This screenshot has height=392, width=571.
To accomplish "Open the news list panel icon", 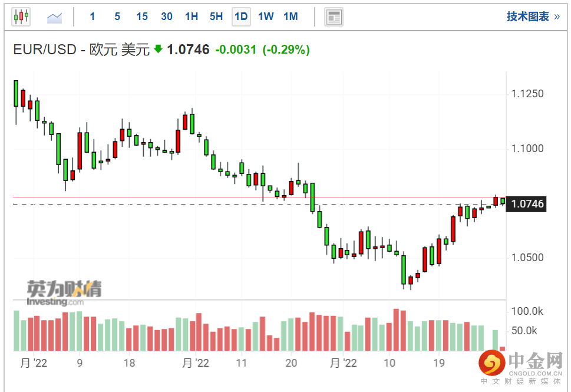I will [x=334, y=17].
